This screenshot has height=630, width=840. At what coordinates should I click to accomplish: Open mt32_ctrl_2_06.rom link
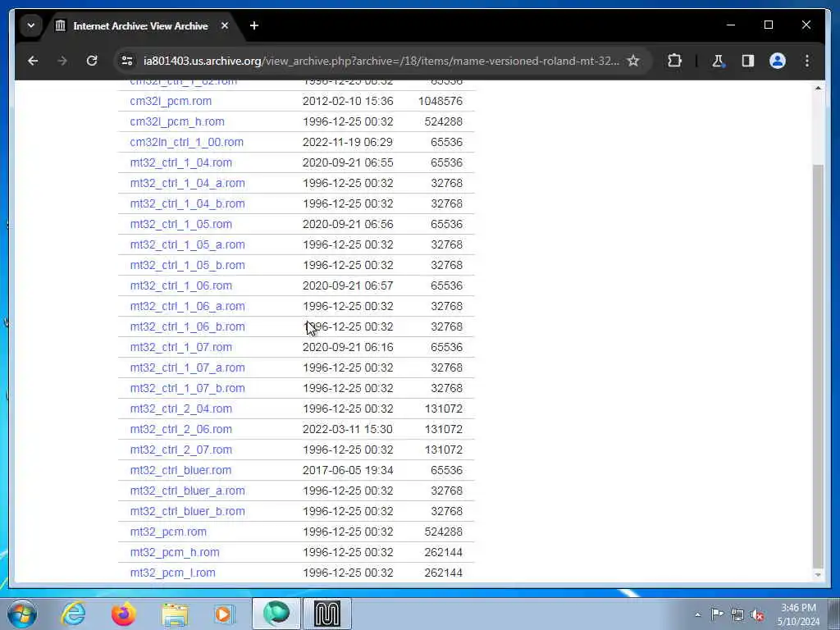pos(181,430)
